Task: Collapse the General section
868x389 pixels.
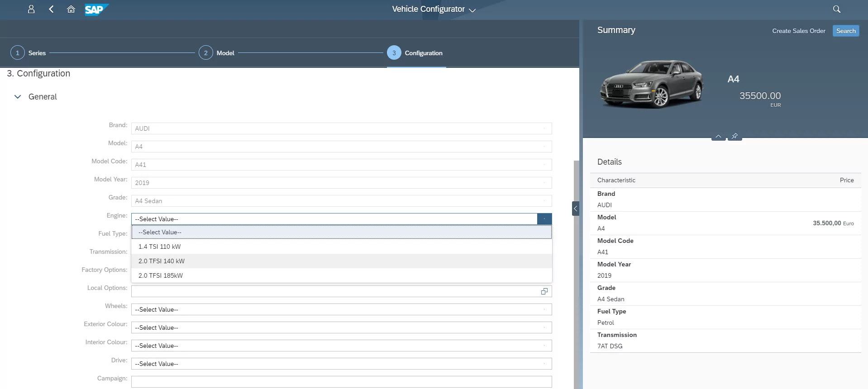Action: tap(18, 97)
